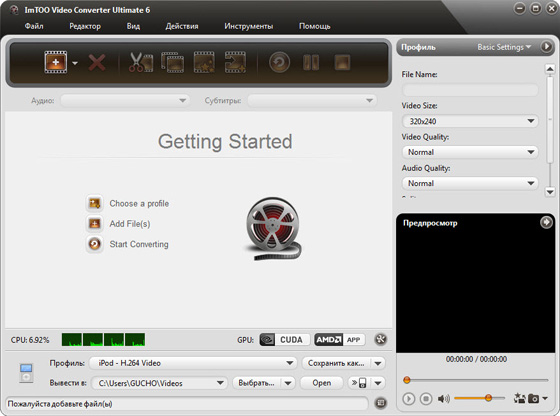Mute the preview speaker icon

(x=444, y=399)
